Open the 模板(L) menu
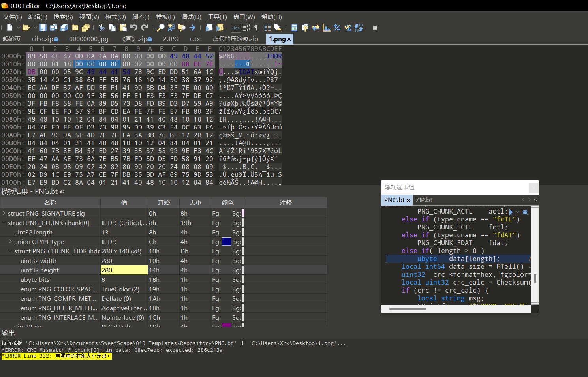This screenshot has width=588, height=377. (165, 17)
